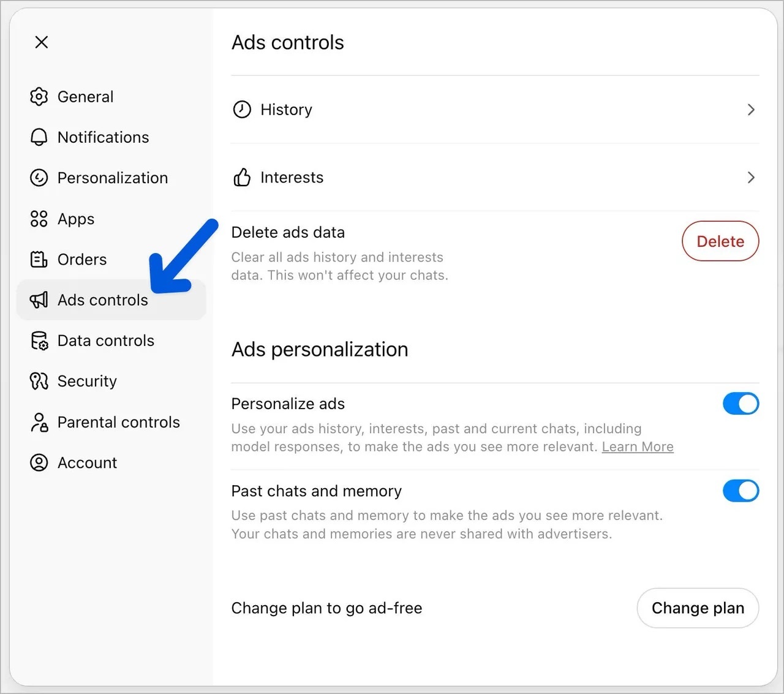Click the Account profile icon
Viewport: 784px width, 694px height.
tap(39, 462)
